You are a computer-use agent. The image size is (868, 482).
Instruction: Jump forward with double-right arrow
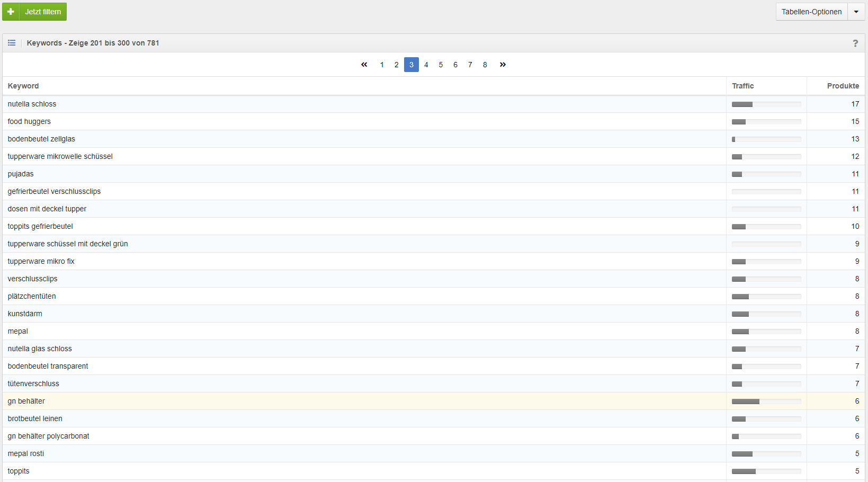[x=503, y=65]
